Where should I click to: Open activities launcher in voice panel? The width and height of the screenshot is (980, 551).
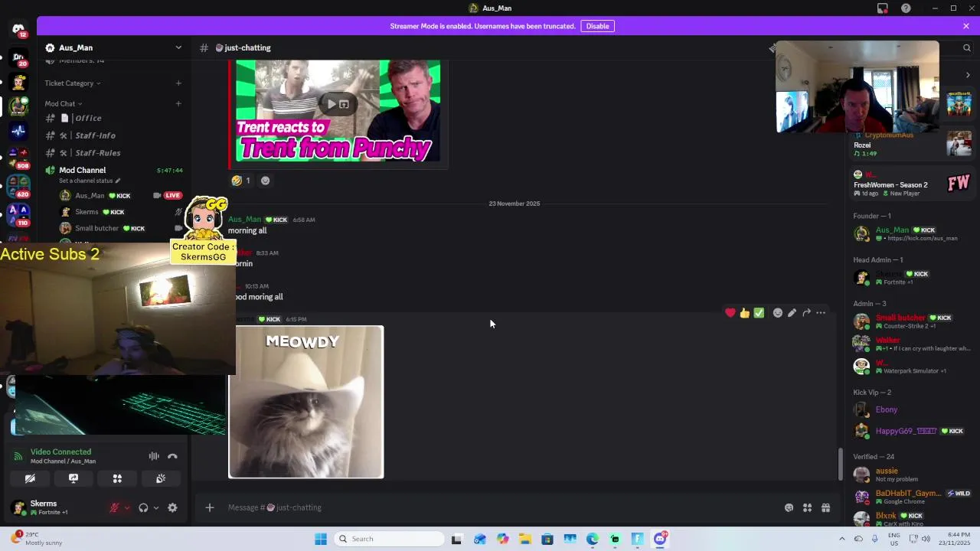click(117, 478)
